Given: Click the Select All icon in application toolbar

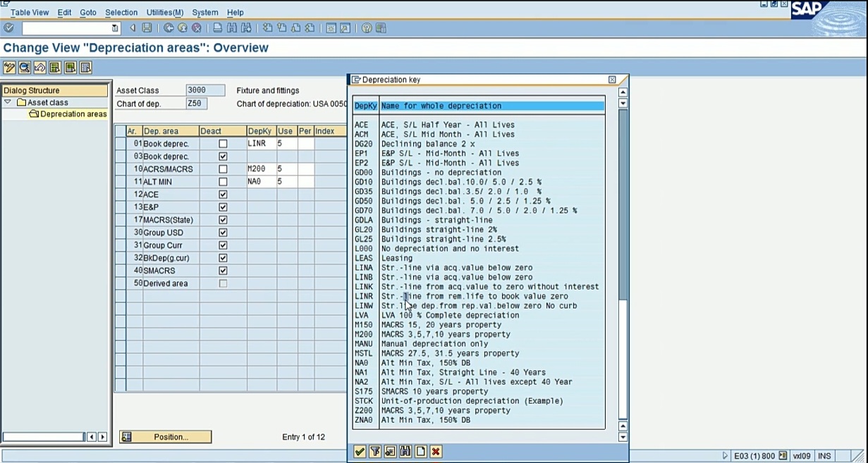Looking at the screenshot, I should coord(55,68).
